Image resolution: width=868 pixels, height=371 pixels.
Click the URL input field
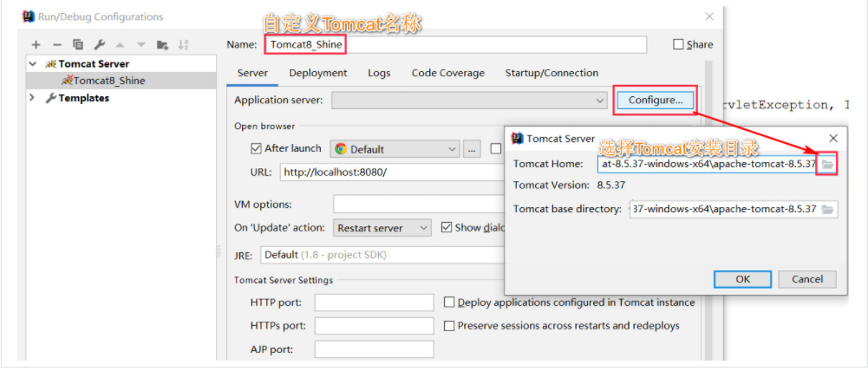click(x=392, y=172)
